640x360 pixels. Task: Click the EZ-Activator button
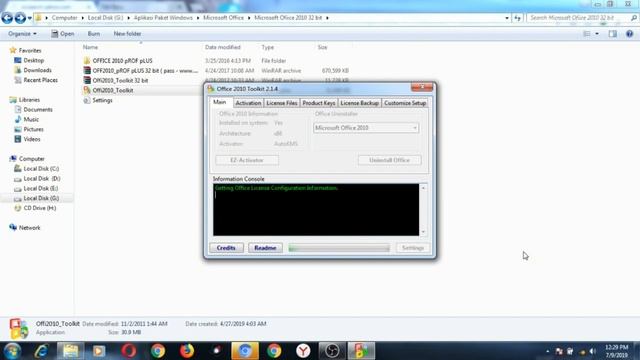click(247, 160)
